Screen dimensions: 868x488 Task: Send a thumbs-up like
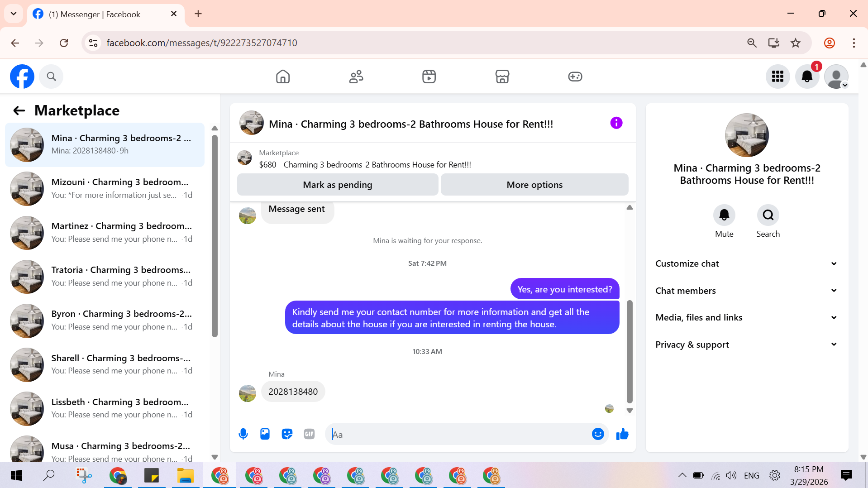click(x=622, y=434)
